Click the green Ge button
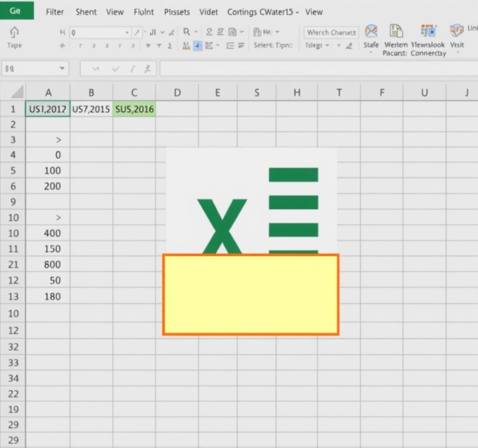Screen dimensions: 478x448 tap(17, 11)
